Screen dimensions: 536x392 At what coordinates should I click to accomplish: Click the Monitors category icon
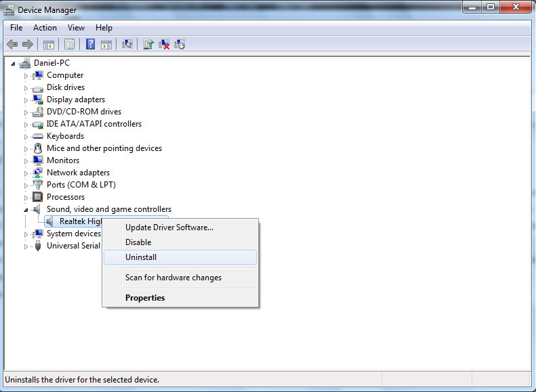click(x=38, y=160)
